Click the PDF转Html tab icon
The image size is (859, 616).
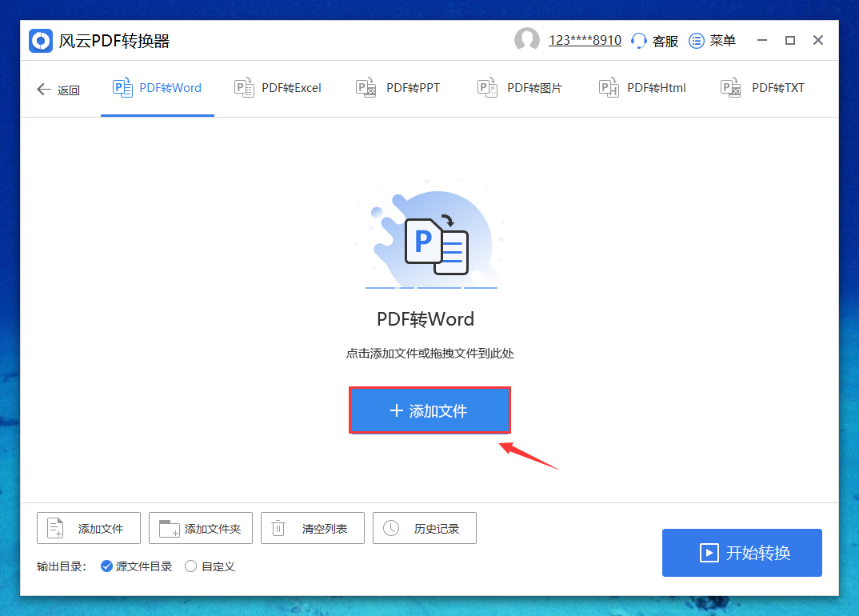coord(609,88)
